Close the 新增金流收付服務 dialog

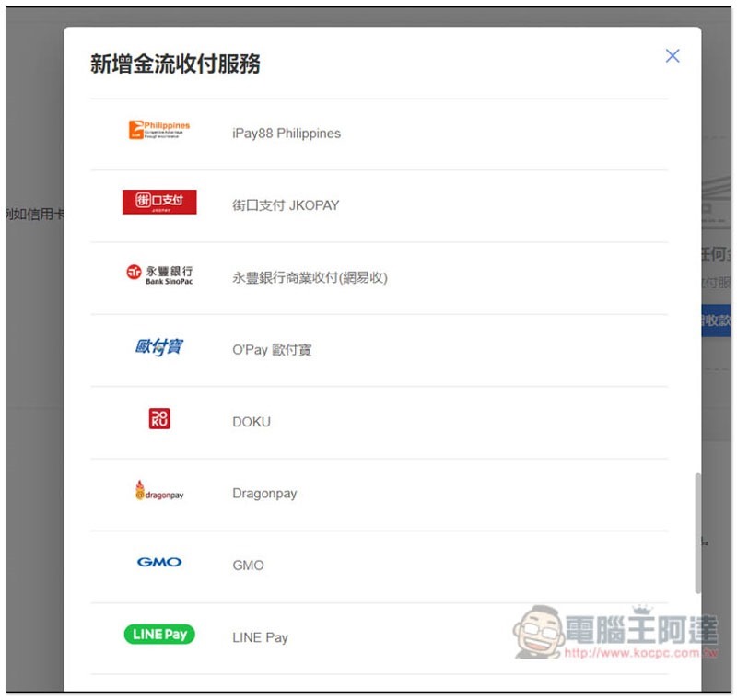pos(673,56)
